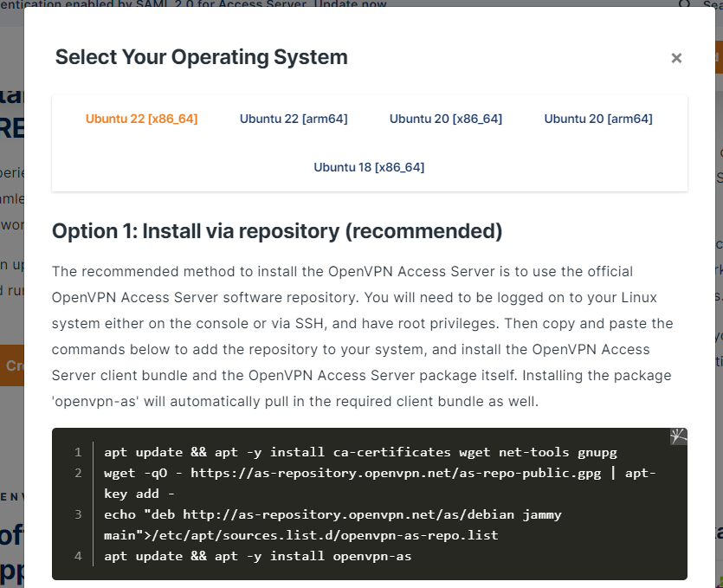Viewport: 723px width, 588px height.
Task: Click line number 2 in code gutter
Action: click(78, 473)
